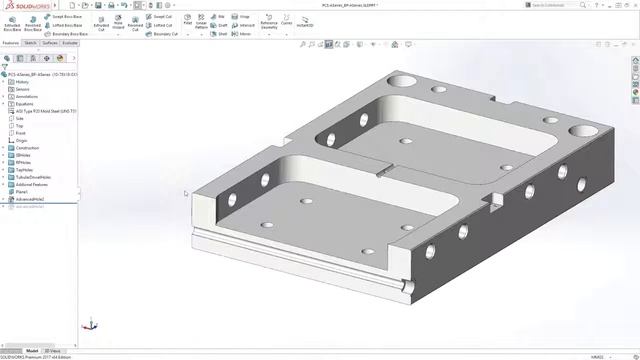Switch to the Evaluate tab
This screenshot has height=360, width=640.
70,43
